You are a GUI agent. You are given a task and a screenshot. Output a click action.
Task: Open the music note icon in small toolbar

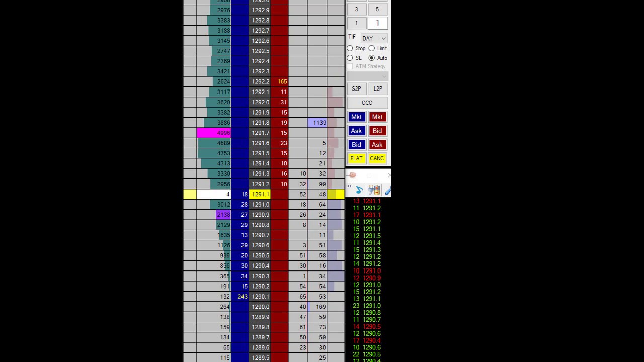tap(359, 190)
